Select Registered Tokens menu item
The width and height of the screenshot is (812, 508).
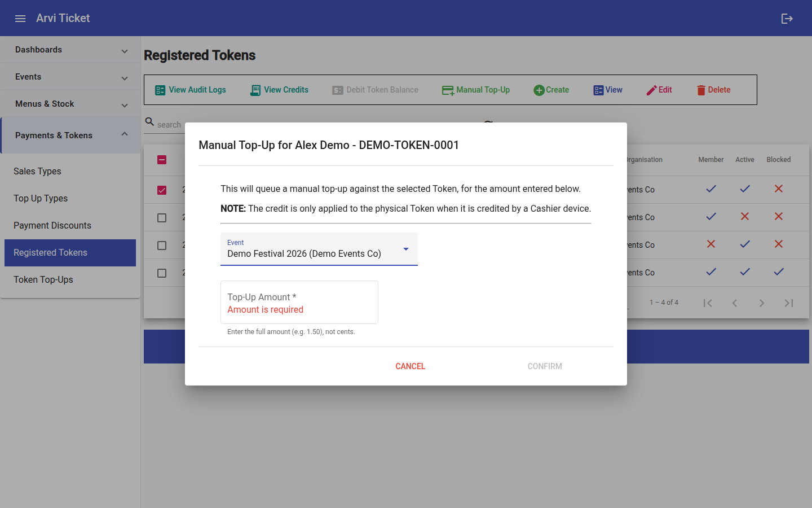click(70, 253)
